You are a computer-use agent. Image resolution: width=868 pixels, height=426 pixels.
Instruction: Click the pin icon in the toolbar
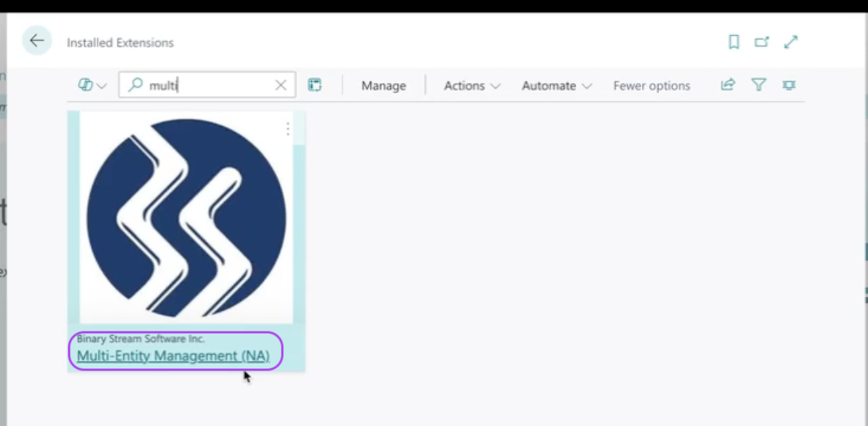(x=789, y=85)
